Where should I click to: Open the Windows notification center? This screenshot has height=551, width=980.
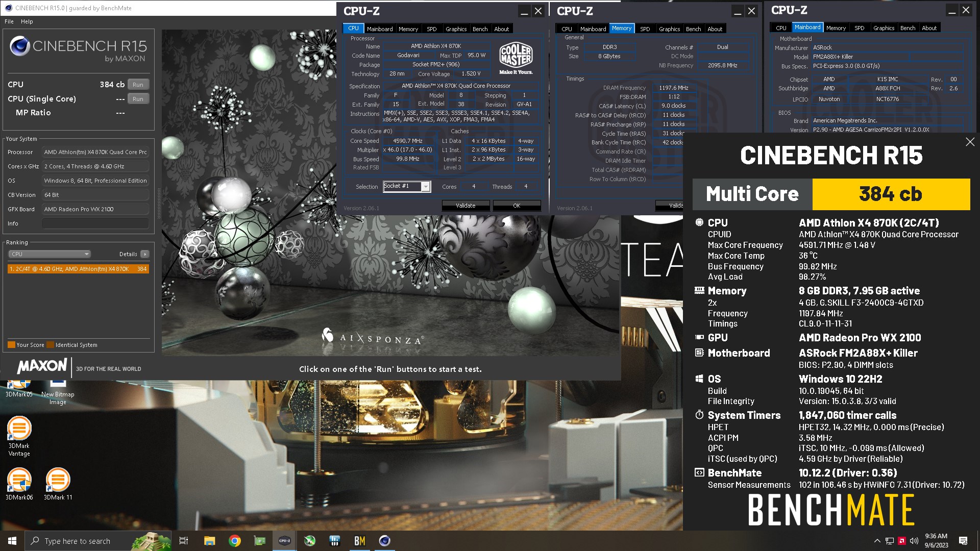(963, 541)
